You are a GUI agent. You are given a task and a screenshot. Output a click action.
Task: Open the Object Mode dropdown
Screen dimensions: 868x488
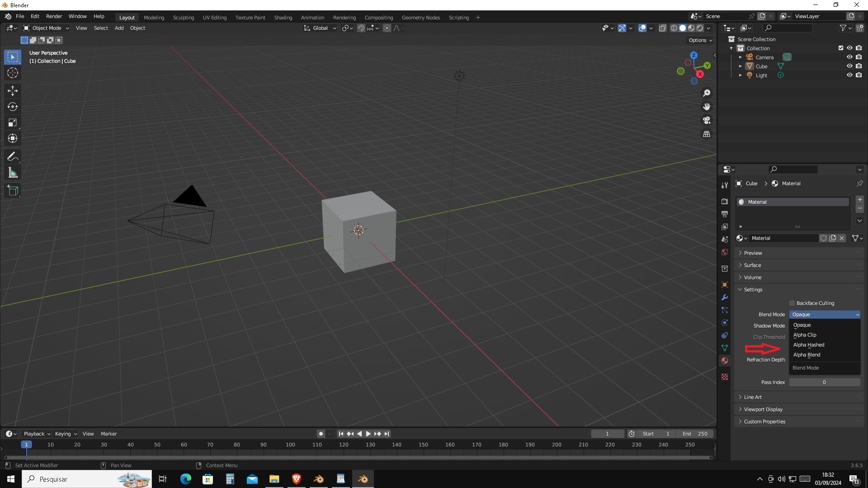47,28
